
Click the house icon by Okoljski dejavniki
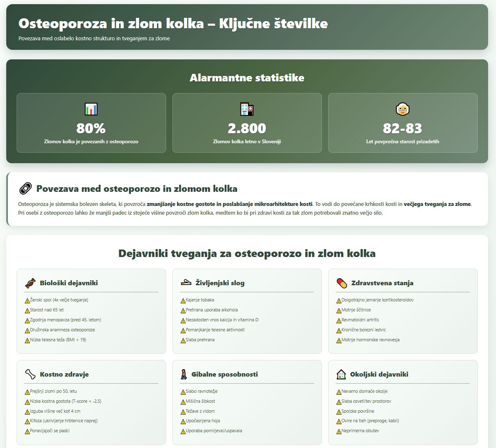point(341,374)
